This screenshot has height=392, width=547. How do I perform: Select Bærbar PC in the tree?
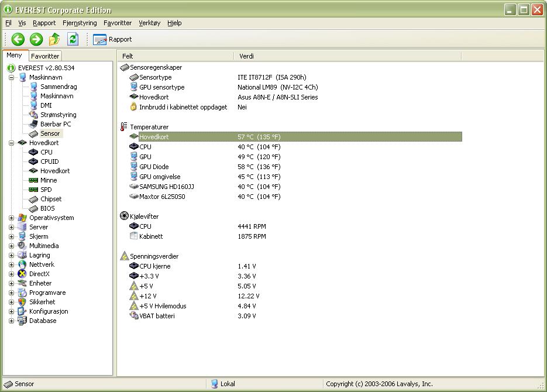(56, 124)
